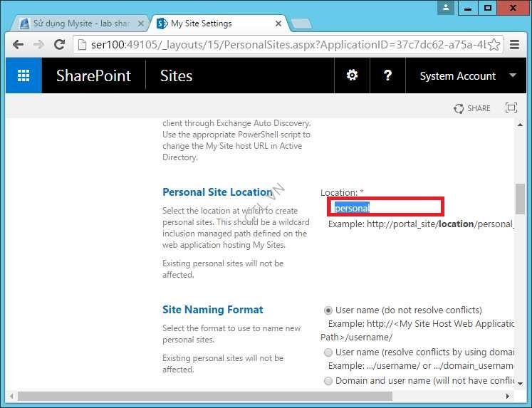532x408 pixels.
Task: Click the Sites header link
Action: coord(176,76)
